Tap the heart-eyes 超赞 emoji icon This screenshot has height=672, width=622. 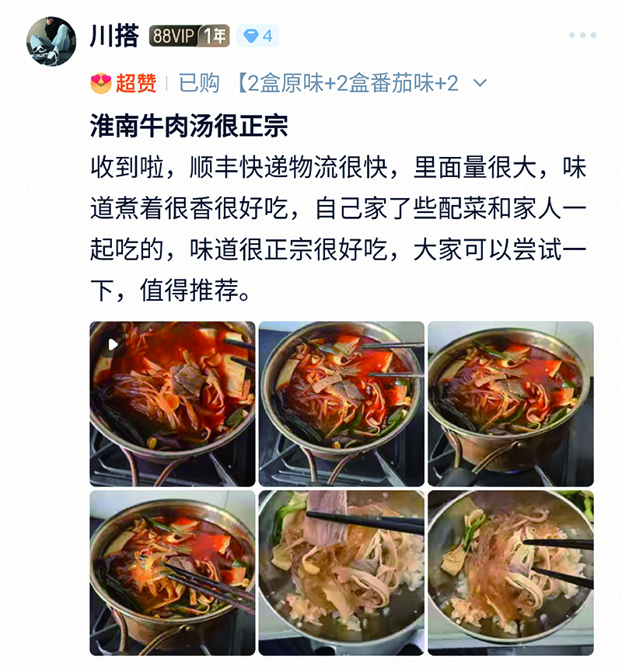pyautogui.click(x=101, y=83)
